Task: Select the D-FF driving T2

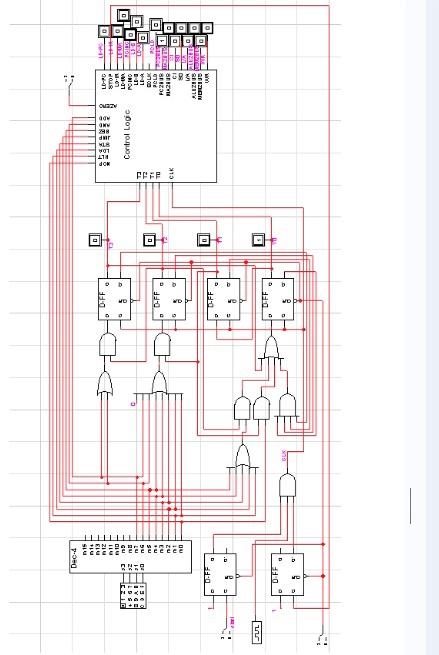Action: (x=169, y=299)
